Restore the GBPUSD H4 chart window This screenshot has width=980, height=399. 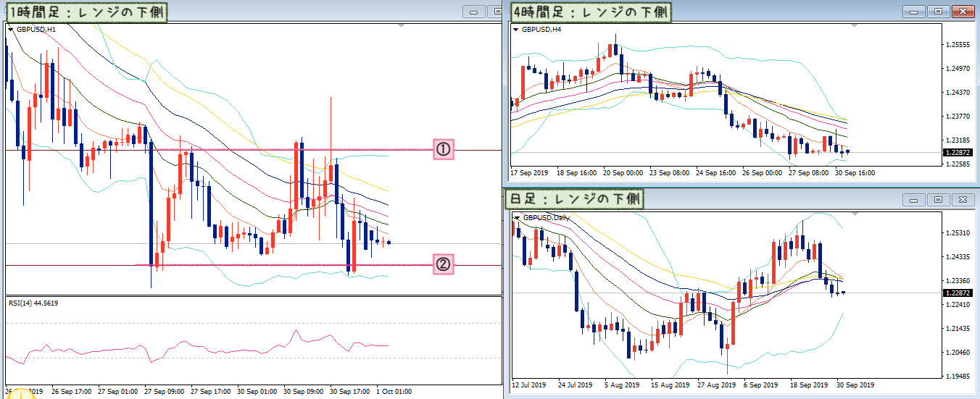pyautogui.click(x=937, y=12)
